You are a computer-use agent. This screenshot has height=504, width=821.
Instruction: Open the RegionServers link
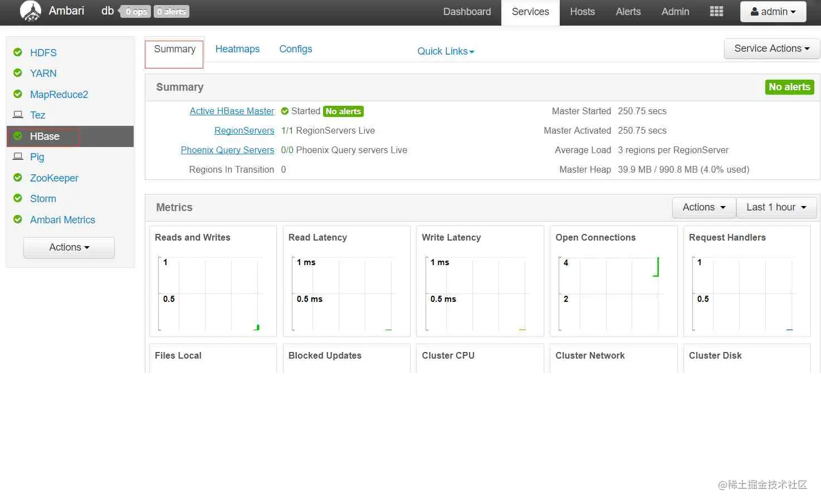click(x=244, y=130)
